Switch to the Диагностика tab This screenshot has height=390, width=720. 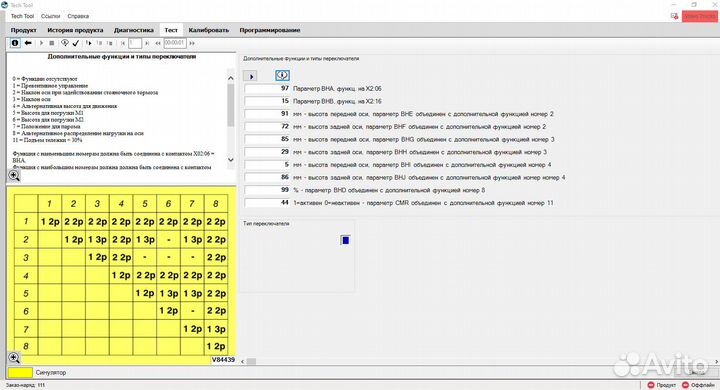click(x=134, y=30)
